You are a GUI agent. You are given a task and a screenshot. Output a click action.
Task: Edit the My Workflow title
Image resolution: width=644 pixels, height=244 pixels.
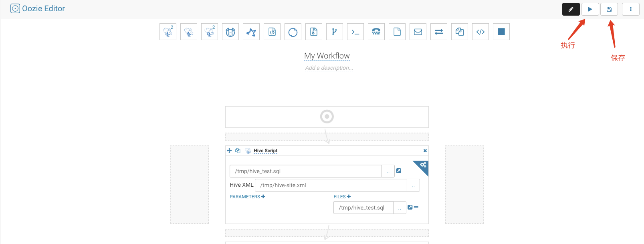327,56
